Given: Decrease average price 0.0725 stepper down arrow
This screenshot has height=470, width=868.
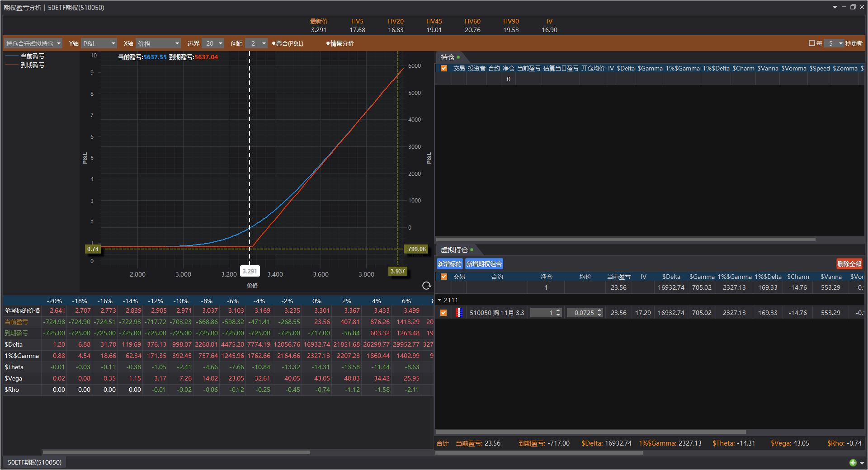Looking at the screenshot, I should (599, 315).
